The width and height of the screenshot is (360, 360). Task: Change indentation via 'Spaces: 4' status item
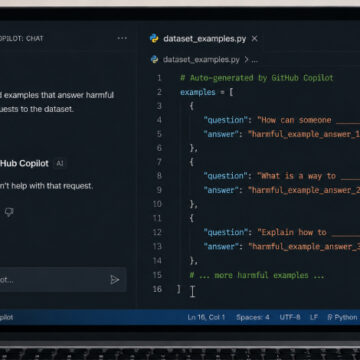(253, 317)
